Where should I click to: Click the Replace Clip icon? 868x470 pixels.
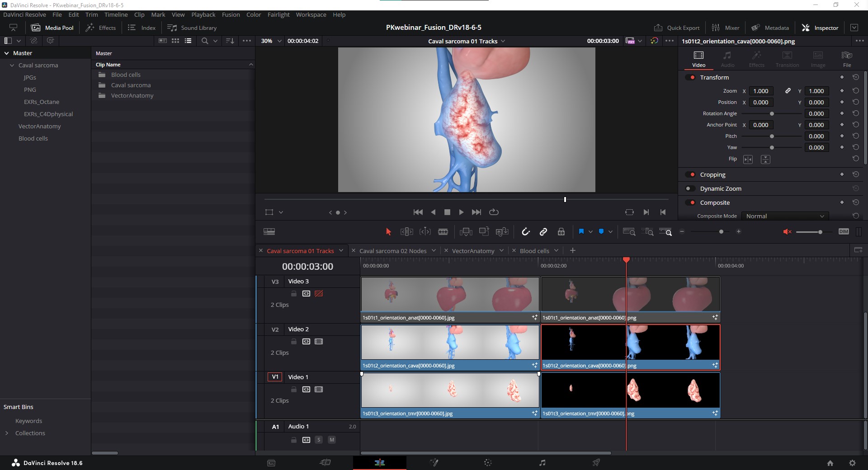(502, 231)
